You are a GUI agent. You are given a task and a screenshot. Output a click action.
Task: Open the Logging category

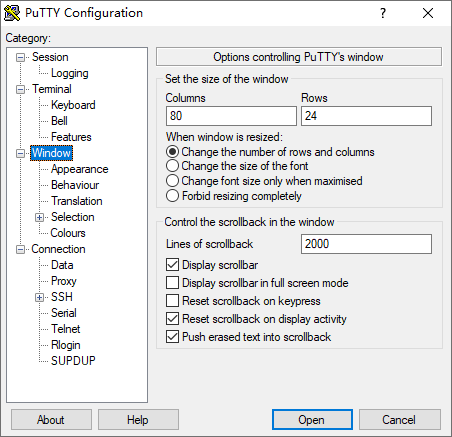[x=69, y=73]
